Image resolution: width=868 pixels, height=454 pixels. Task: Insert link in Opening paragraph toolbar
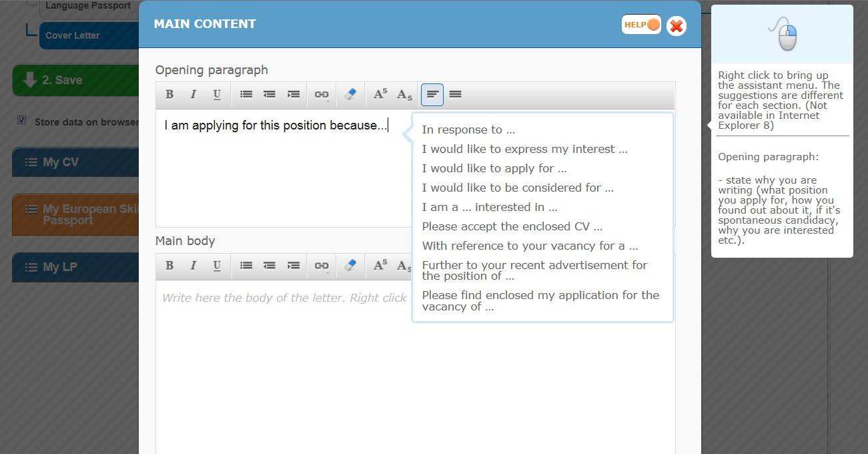(x=322, y=95)
